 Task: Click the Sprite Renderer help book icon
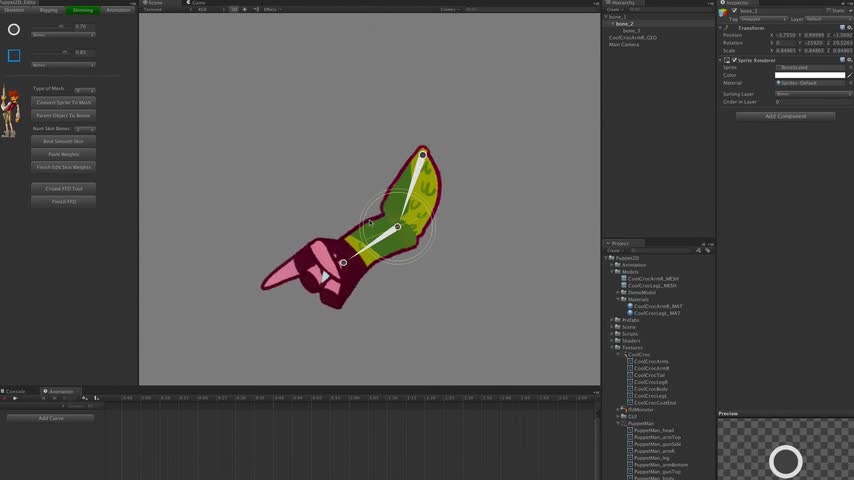click(843, 60)
